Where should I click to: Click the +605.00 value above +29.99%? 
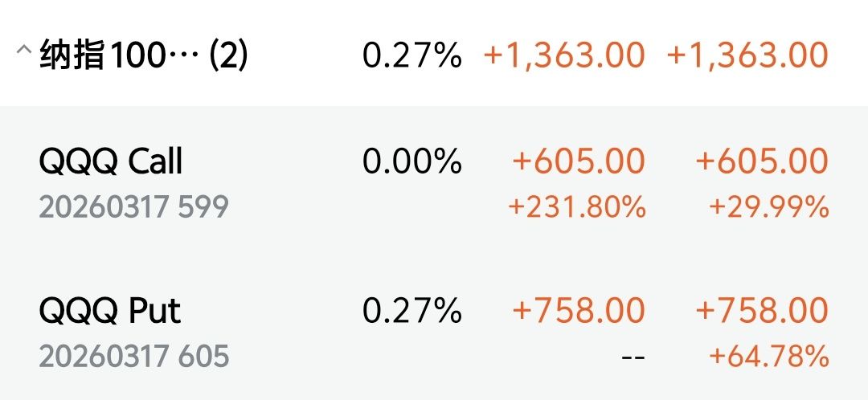click(x=762, y=161)
